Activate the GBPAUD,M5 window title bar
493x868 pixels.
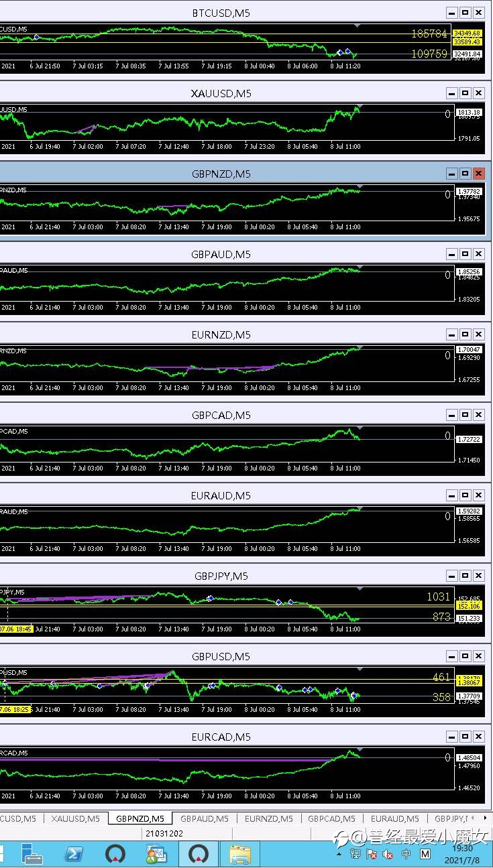pos(221,254)
